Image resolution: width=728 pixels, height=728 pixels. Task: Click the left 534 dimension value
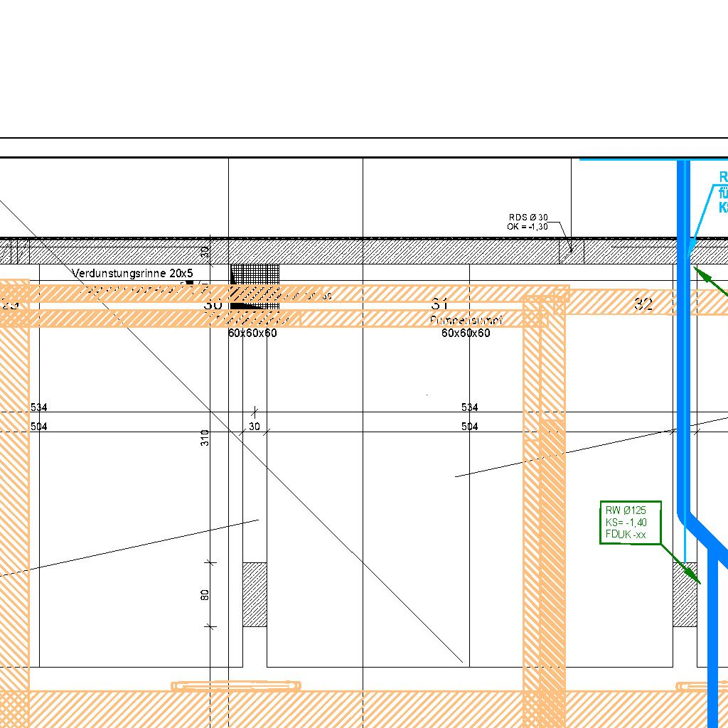(39, 407)
